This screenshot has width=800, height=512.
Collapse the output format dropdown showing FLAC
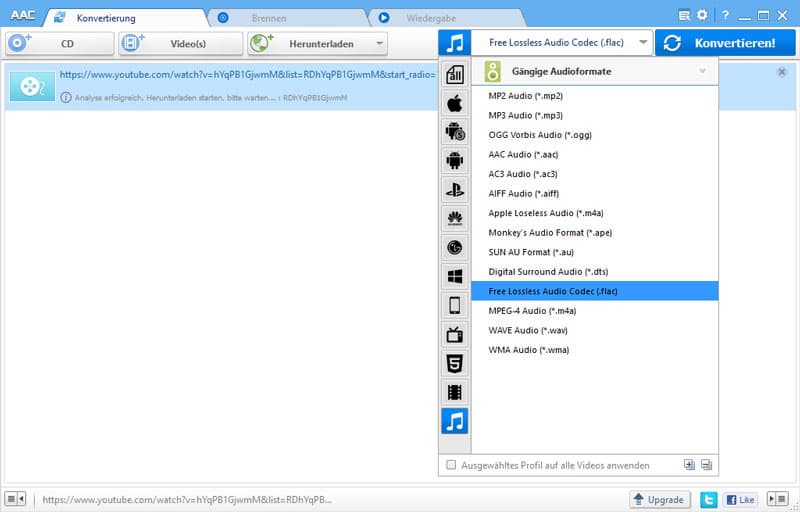point(639,43)
